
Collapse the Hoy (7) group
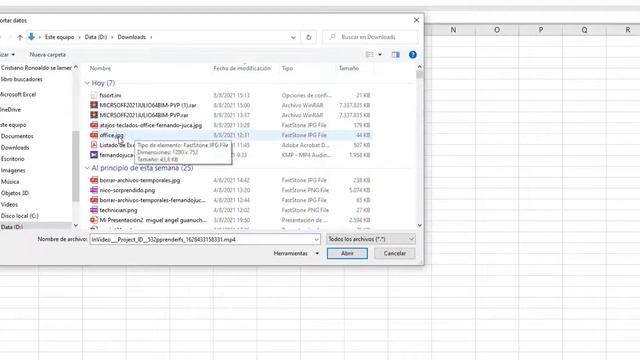(x=87, y=83)
